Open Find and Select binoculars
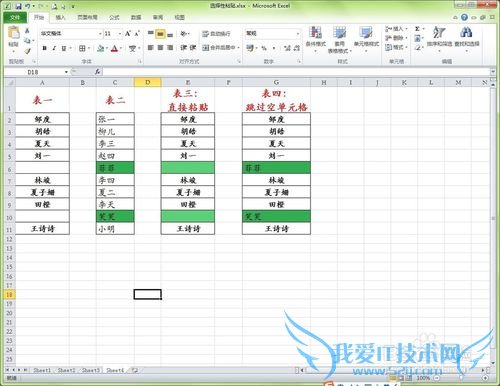 [466, 38]
